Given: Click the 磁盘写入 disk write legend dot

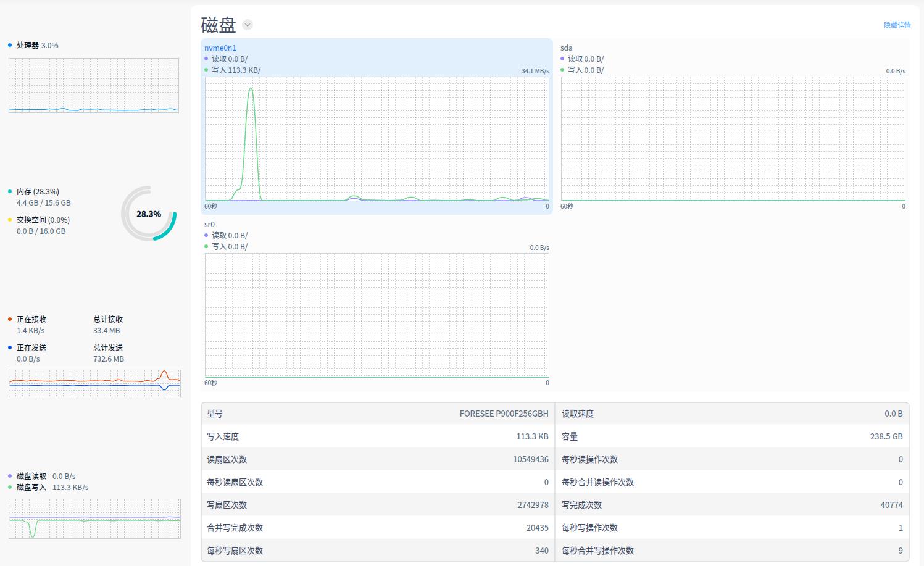Looking at the screenshot, I should [x=9, y=487].
